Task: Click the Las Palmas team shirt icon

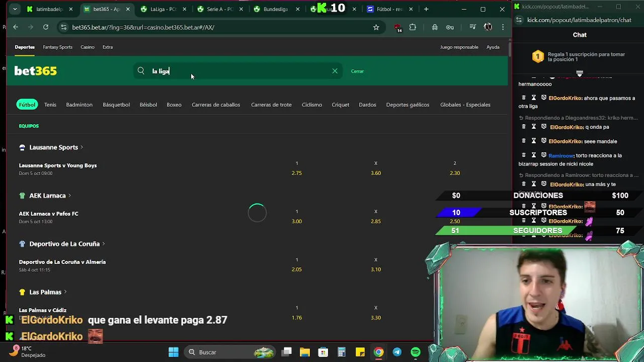Action: point(22,292)
